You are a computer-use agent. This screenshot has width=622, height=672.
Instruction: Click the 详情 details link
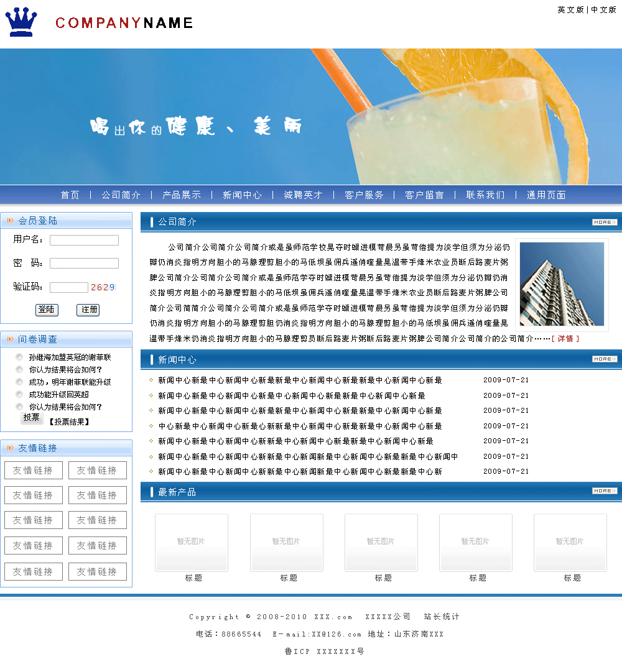point(565,339)
